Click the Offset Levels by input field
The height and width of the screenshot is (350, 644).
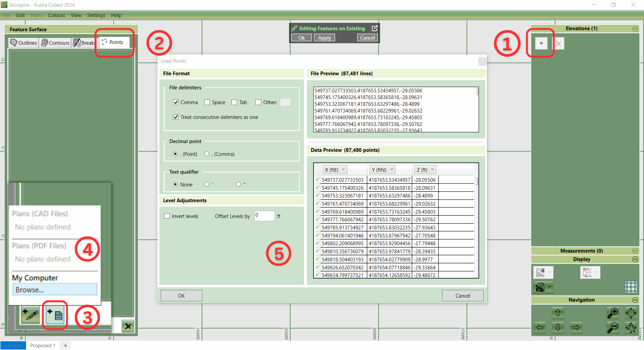[x=264, y=216]
